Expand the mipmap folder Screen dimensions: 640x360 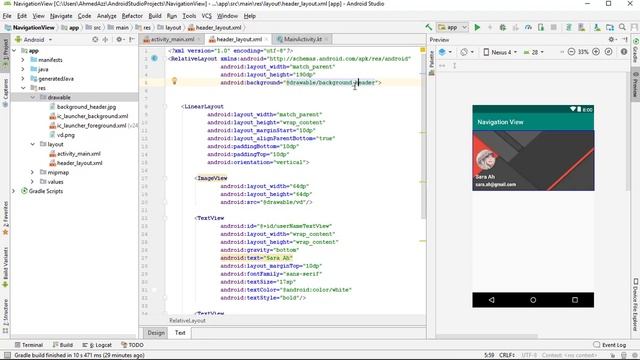pyautogui.click(x=33, y=172)
